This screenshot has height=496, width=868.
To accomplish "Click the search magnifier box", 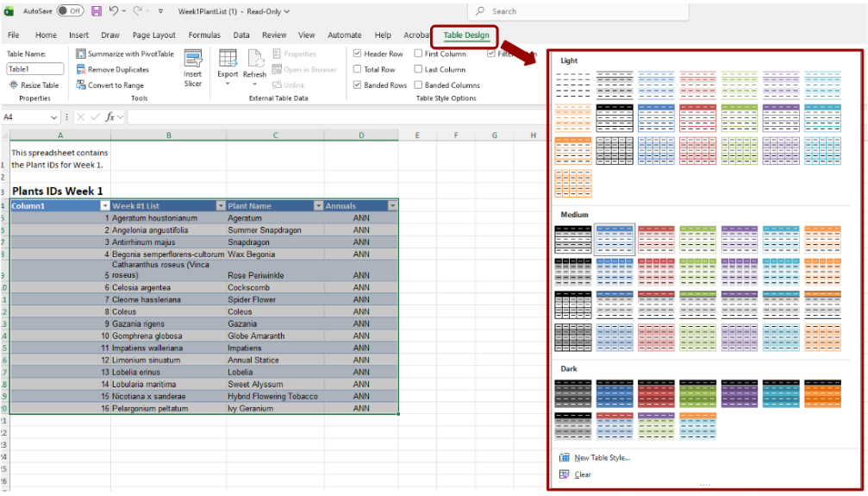I will (578, 11).
